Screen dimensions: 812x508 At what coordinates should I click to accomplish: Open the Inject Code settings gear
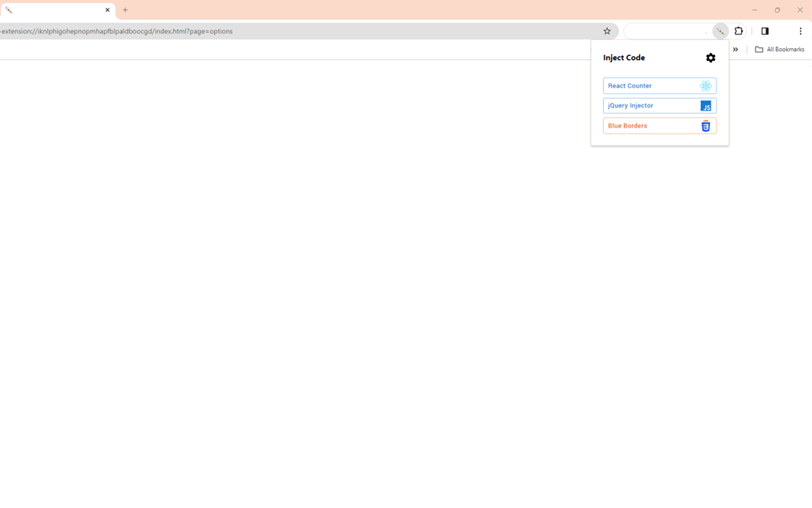710,58
